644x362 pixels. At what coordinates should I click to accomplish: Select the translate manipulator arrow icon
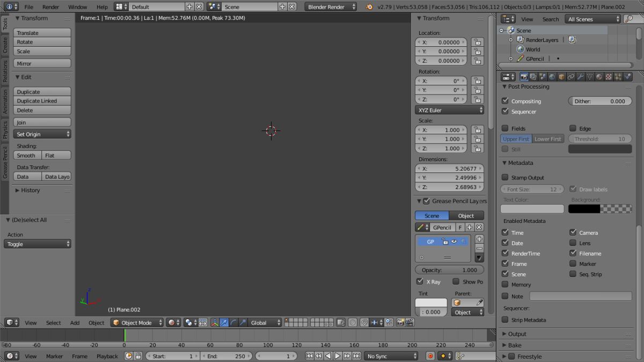[x=224, y=323]
